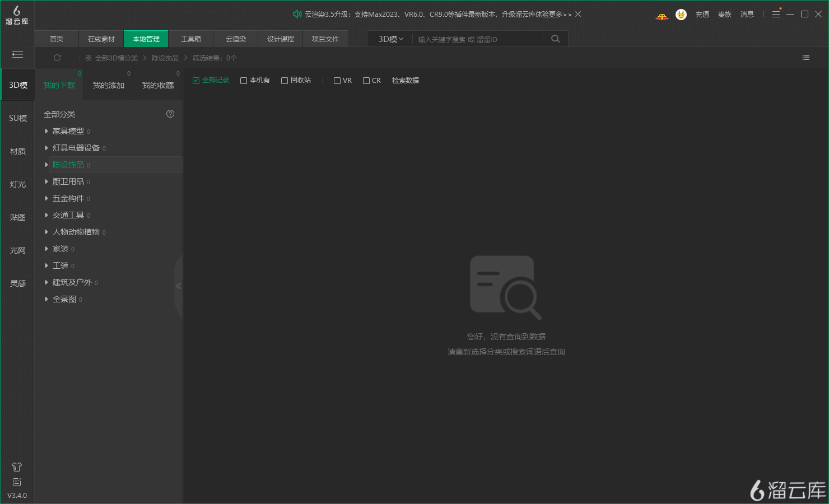The image size is (829, 504).
Task: Expand the 家装 category
Action: coord(46,249)
